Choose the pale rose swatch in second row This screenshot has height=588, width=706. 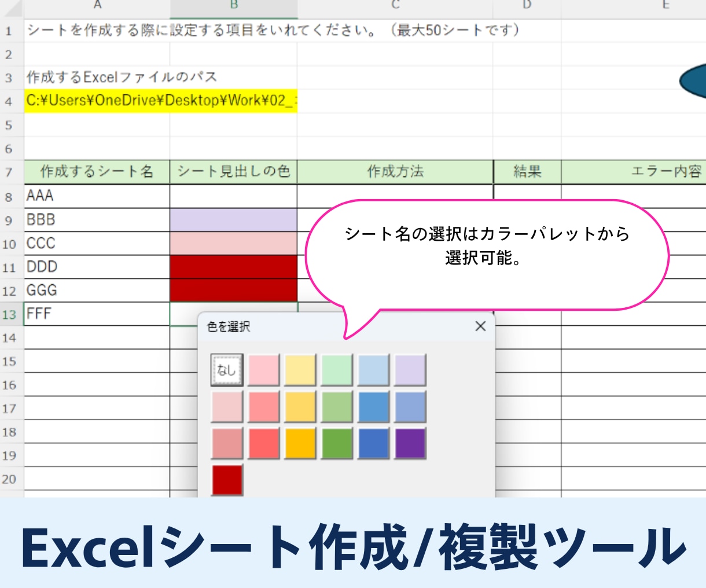(227, 407)
